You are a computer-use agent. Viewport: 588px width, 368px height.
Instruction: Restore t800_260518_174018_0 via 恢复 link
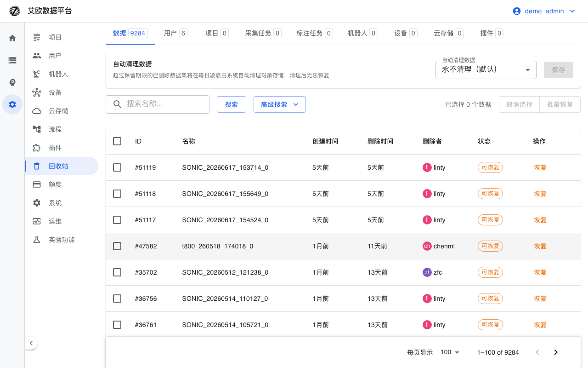pos(540,246)
